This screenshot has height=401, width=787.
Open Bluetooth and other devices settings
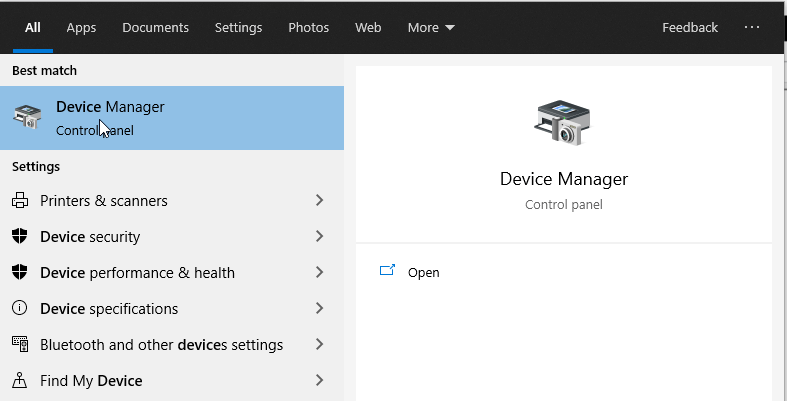pyautogui.click(x=172, y=344)
